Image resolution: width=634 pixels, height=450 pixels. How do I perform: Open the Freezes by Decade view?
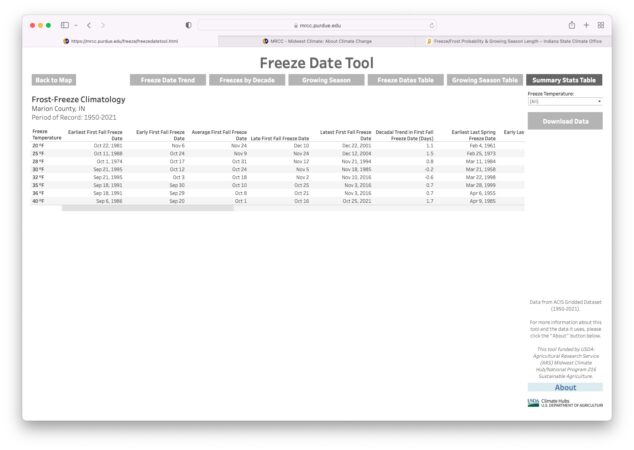click(246, 80)
